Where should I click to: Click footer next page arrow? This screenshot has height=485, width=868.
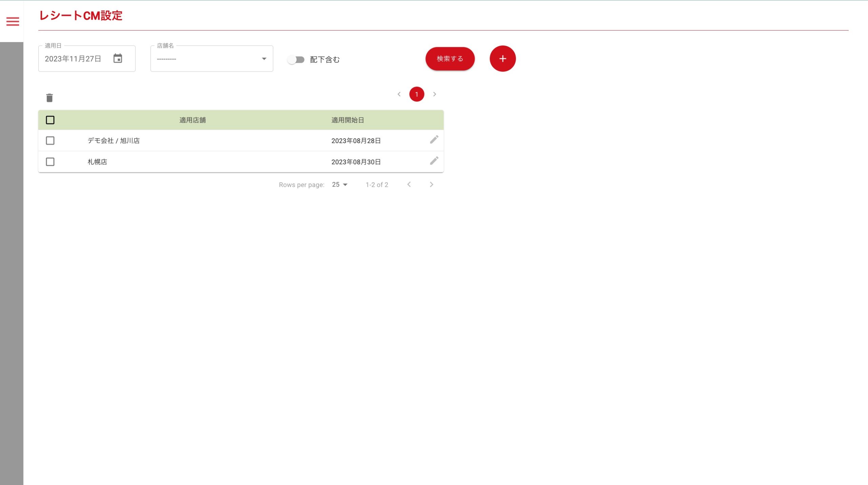431,185
